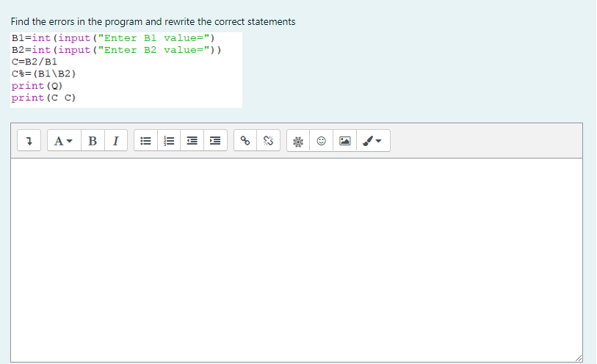Expand the editor toolbar with toggle arrow
The width and height of the screenshot is (597, 364).
(x=29, y=141)
